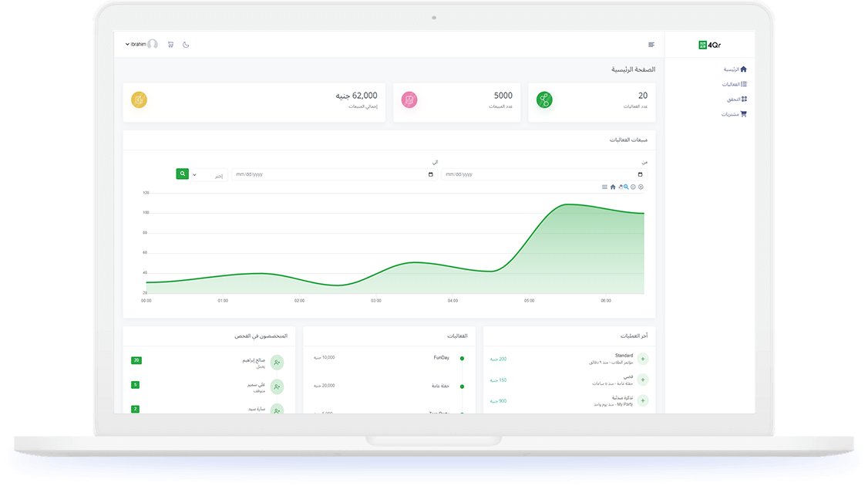Click the 4Qr logo

coord(709,45)
